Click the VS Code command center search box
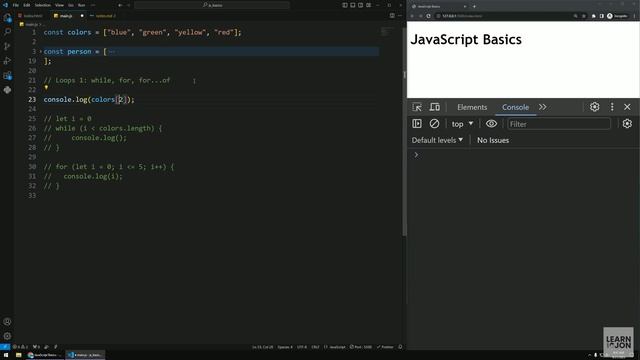This screenshot has width=640, height=360. [x=212, y=5]
